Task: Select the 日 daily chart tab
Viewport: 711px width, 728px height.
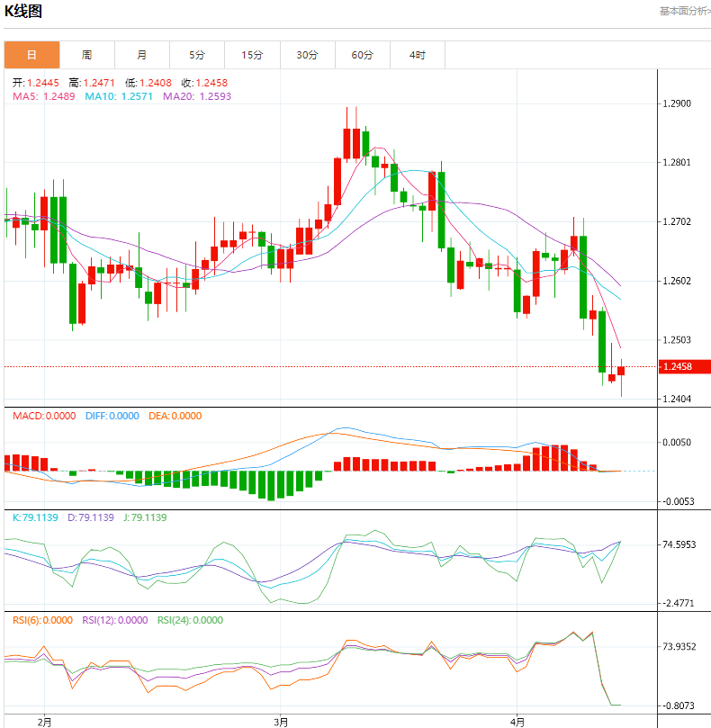Action: pos(31,55)
